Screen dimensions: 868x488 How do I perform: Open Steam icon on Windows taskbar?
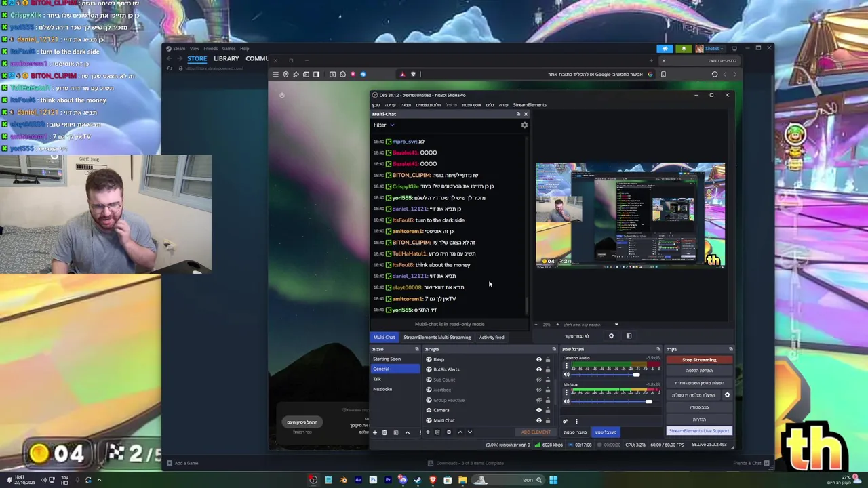(418, 480)
